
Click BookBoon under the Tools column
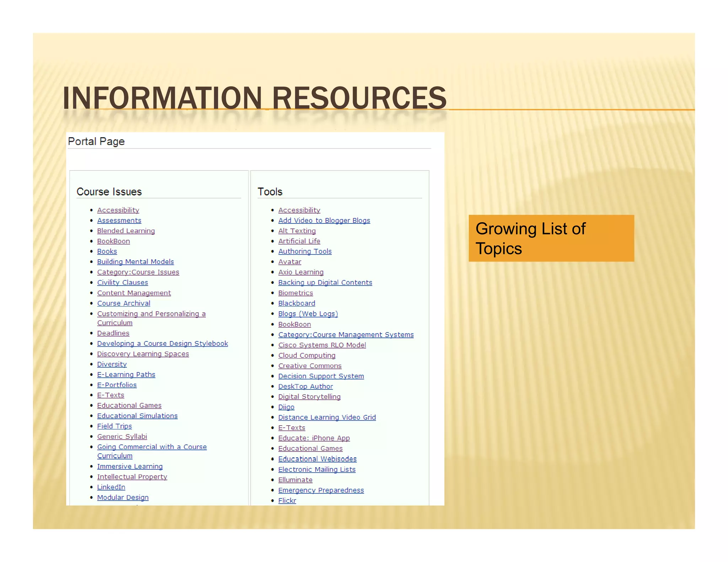[x=295, y=324]
